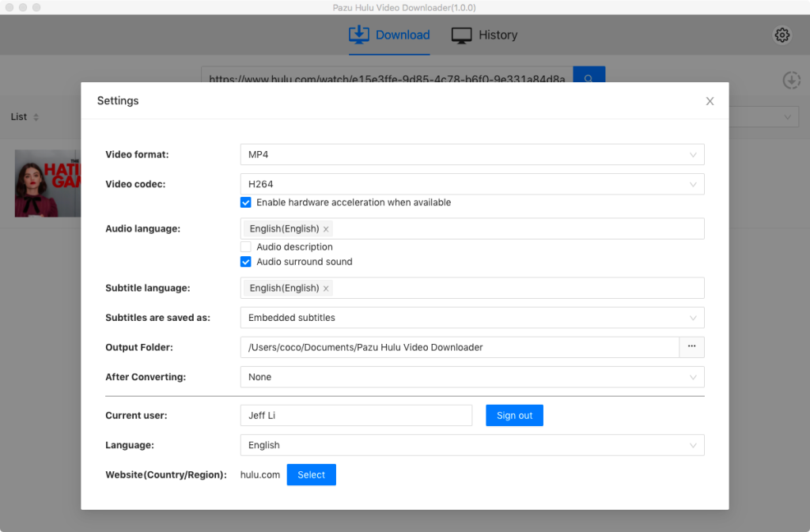Browse for output folder with ellipsis button
This screenshot has width=810, height=532.
(x=691, y=347)
